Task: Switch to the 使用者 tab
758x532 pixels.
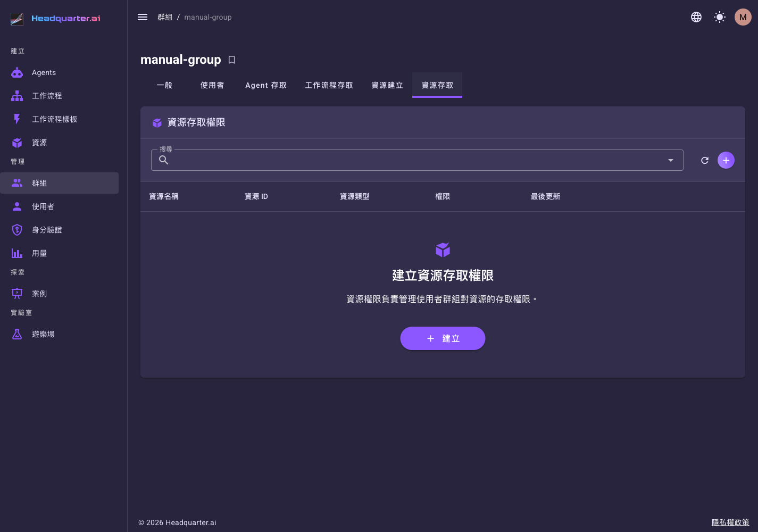Action: [x=212, y=85]
